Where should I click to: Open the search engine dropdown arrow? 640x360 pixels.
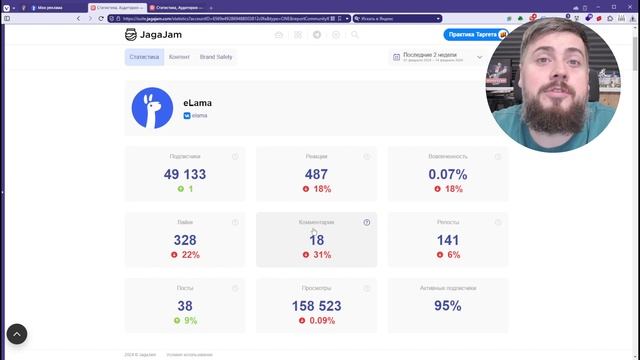pyautogui.click(x=438, y=18)
